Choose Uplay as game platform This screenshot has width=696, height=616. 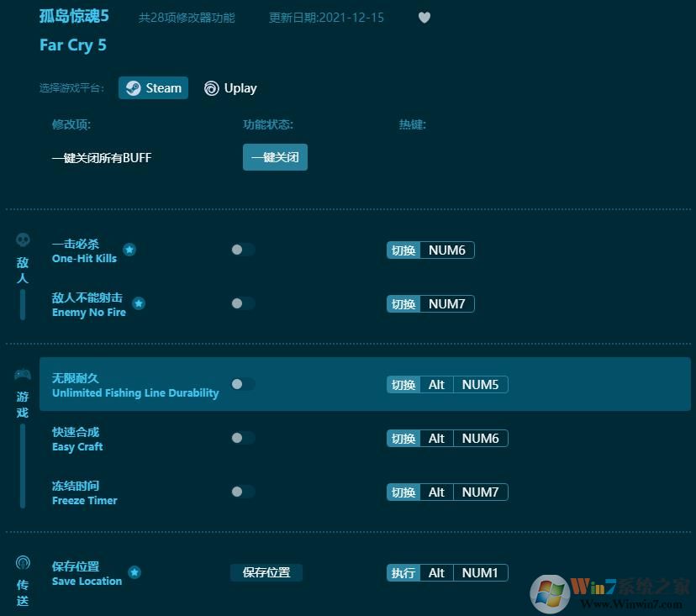tap(230, 88)
